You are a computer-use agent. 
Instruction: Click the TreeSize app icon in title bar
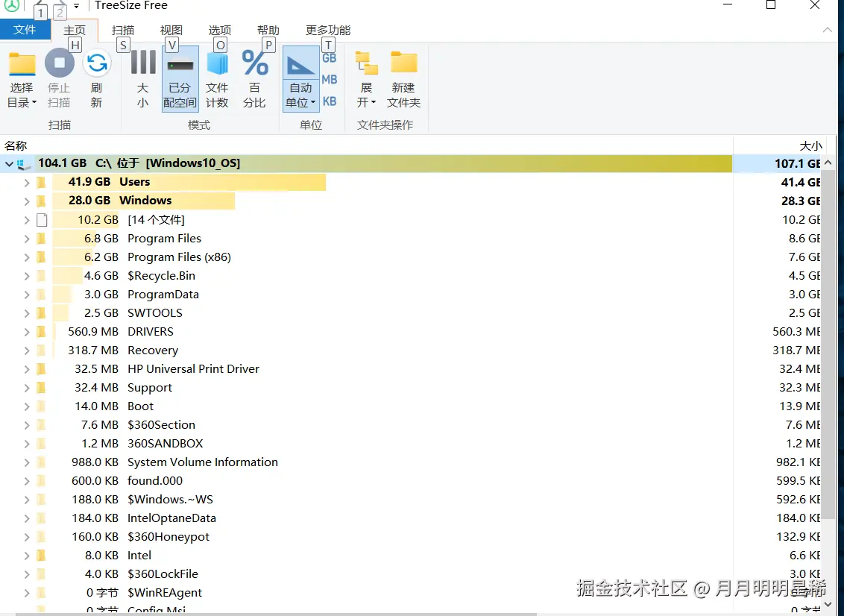[x=12, y=5]
